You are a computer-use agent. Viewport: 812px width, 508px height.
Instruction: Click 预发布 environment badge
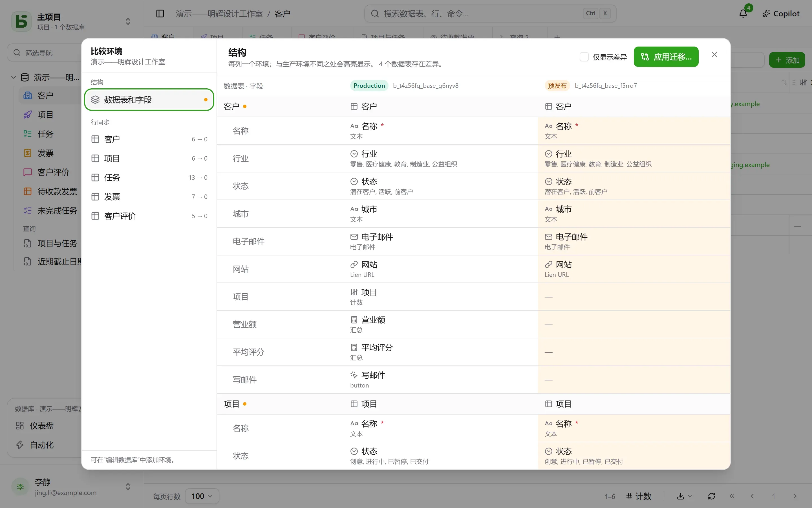pyautogui.click(x=557, y=85)
